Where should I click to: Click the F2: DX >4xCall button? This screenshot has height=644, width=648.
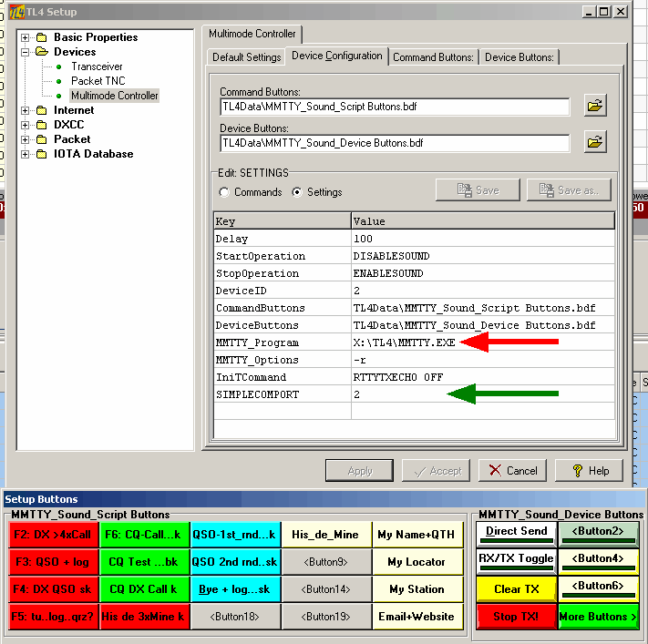[x=53, y=535]
